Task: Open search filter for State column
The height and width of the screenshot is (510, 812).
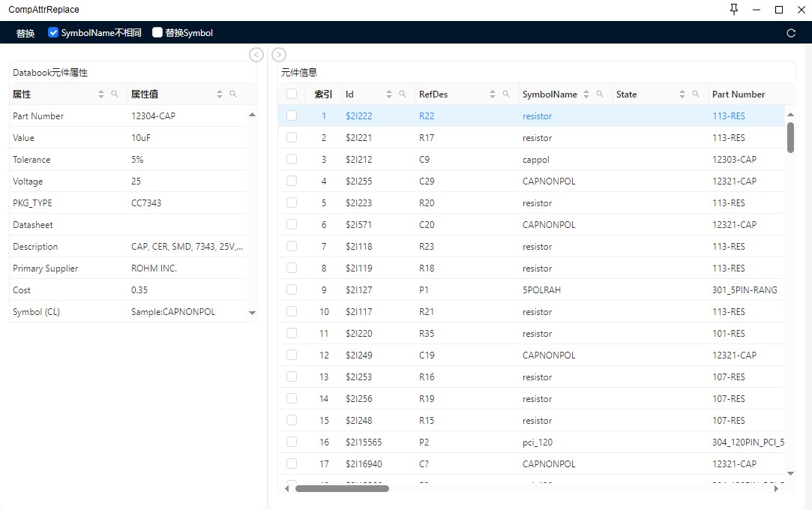Action: pyautogui.click(x=696, y=94)
